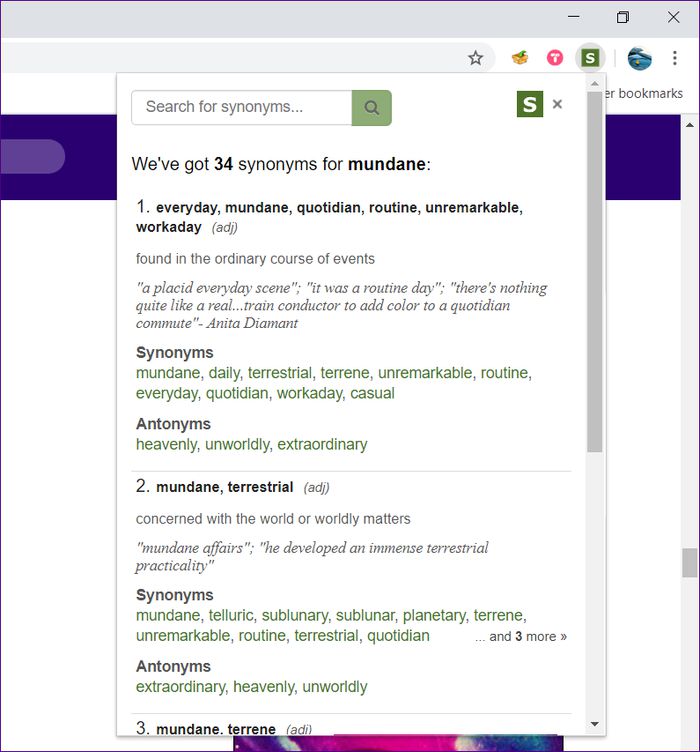Open the orange box extension icon
700x752 pixels.
point(520,58)
